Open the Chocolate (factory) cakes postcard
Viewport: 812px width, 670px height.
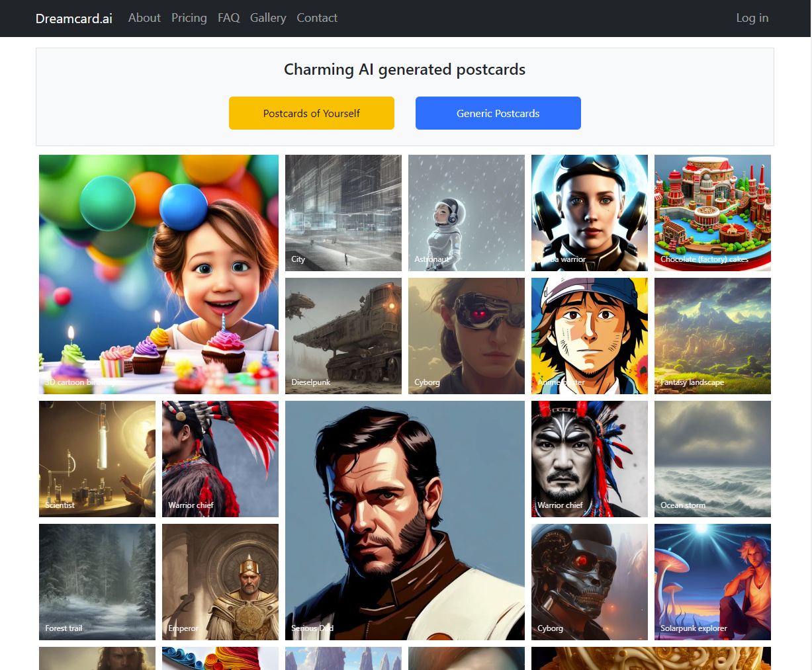713,213
